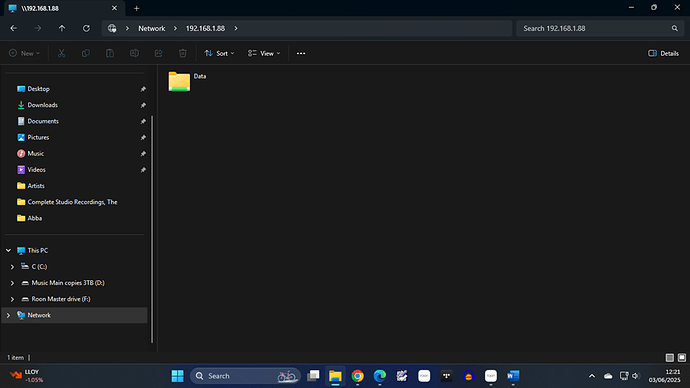Switch to the details list view icon in the status bar
Image resolution: width=690 pixels, height=388 pixels.
click(x=669, y=358)
